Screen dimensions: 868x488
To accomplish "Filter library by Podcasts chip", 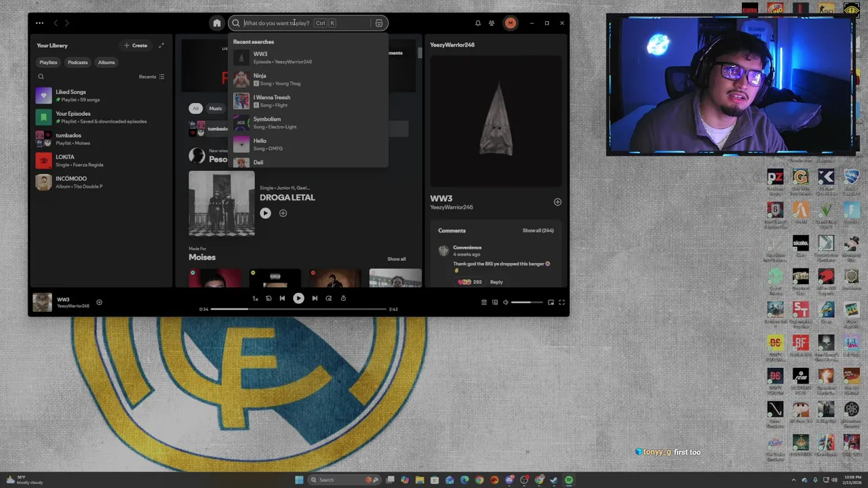I will click(77, 62).
